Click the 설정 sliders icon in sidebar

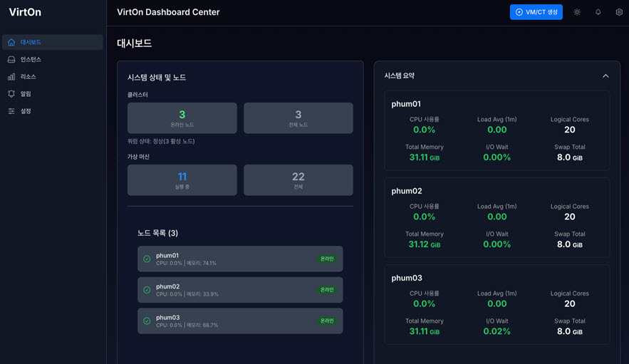(11, 111)
